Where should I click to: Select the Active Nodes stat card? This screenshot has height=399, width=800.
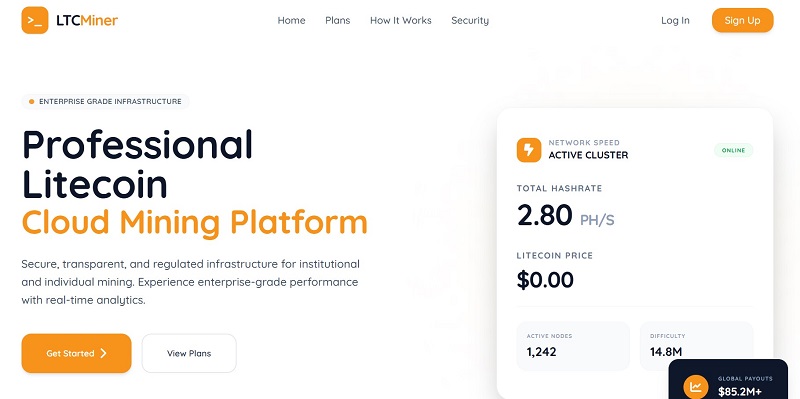(573, 346)
